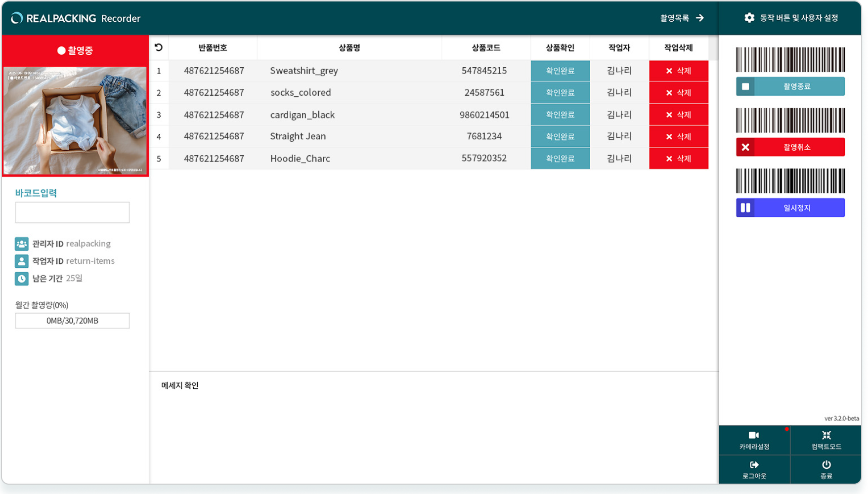Click 확인완료 for Straight Jean

pos(560,137)
